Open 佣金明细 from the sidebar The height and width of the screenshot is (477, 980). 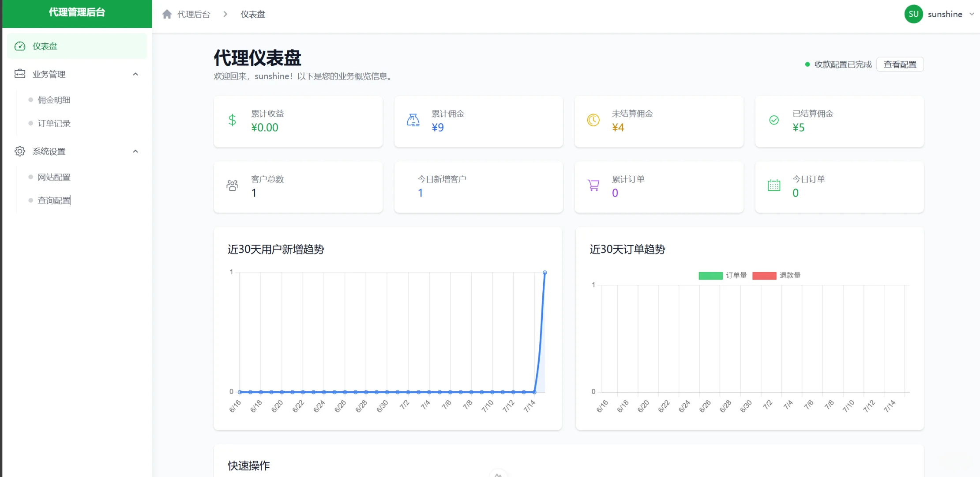pyautogui.click(x=54, y=100)
